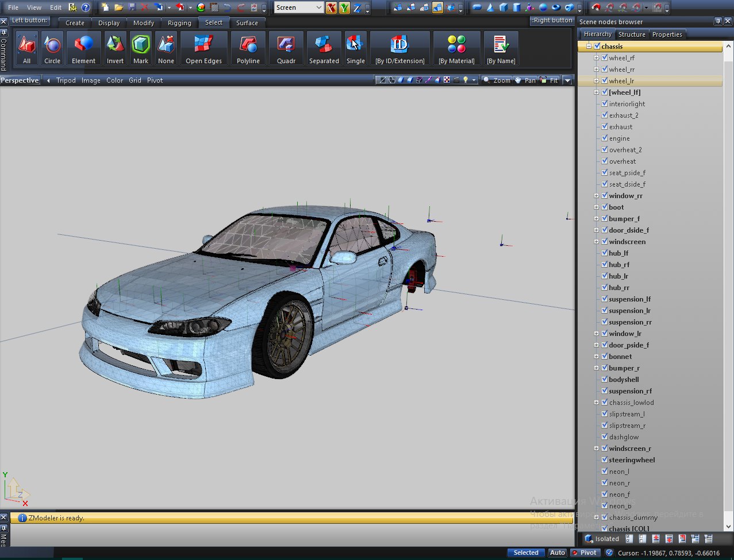Click the Fit view button
The image size is (734, 560).
tap(549, 80)
